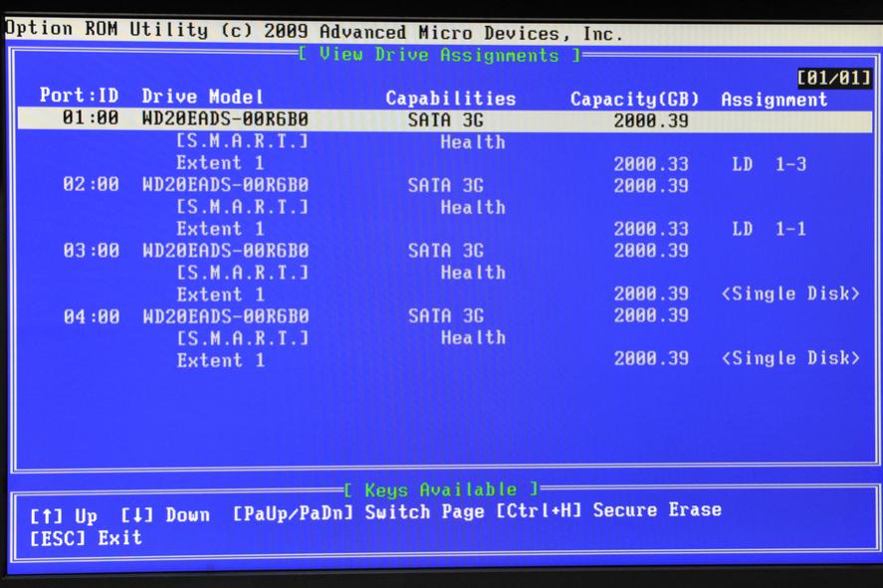Click Extent 1 under drive 03:00
Viewport: 883px width, 588px height.
pos(220,294)
